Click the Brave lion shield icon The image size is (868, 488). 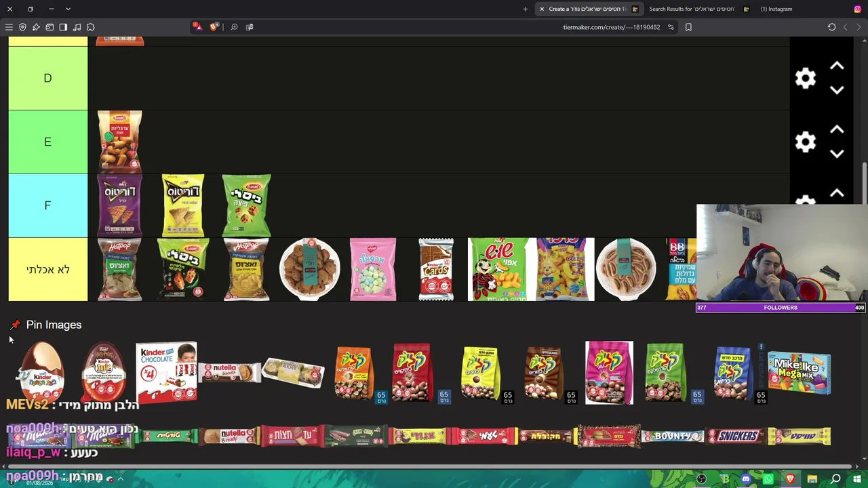coord(214,27)
